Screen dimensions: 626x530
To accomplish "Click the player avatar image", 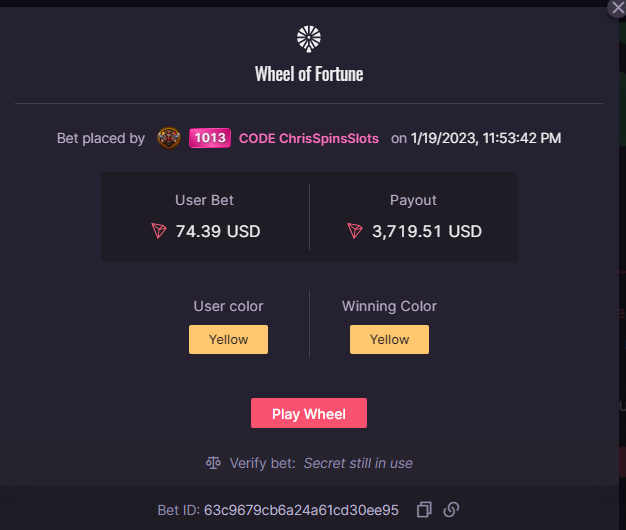I will (x=168, y=138).
